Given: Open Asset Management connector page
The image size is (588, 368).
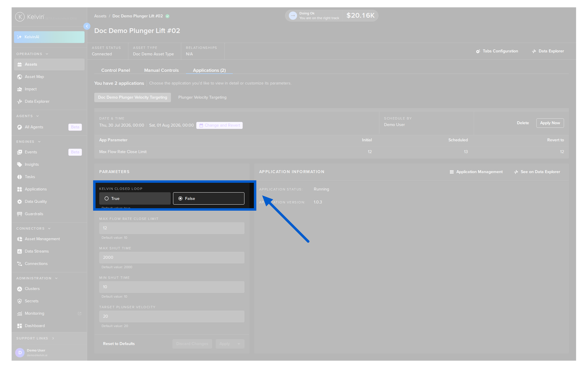Looking at the screenshot, I should pos(49,239).
